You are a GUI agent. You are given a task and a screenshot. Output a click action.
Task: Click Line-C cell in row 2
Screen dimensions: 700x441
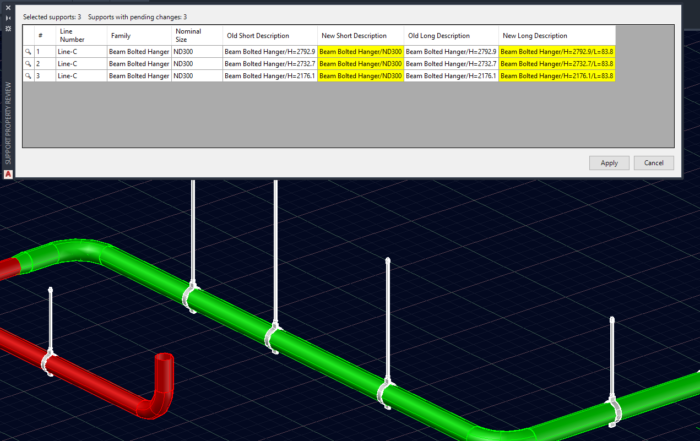[81, 64]
